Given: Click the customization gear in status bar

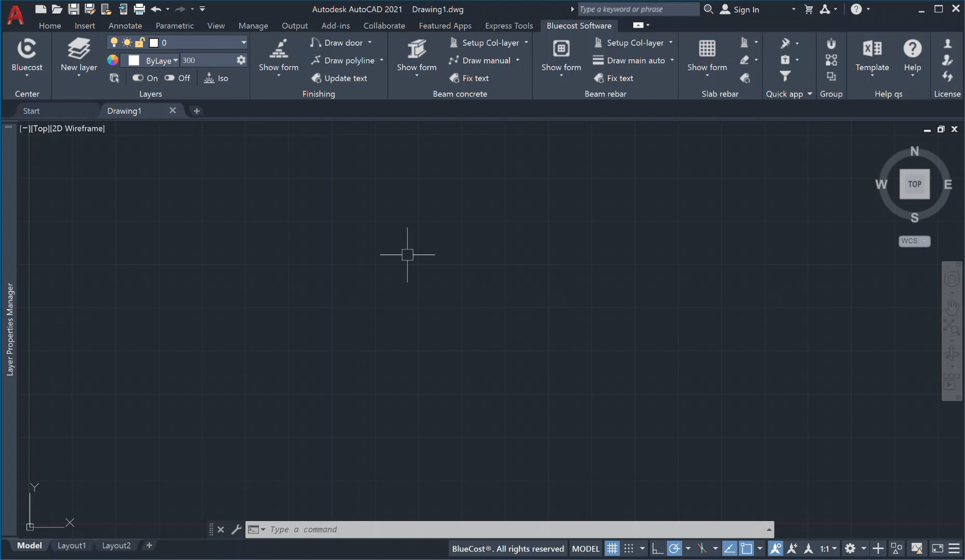Looking at the screenshot, I should (850, 549).
